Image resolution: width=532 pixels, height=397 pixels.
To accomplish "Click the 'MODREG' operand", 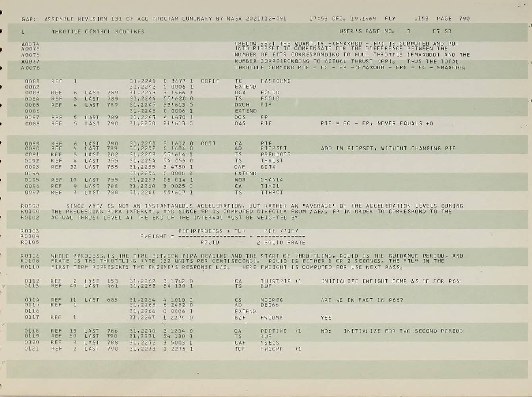I will point(272,300).
